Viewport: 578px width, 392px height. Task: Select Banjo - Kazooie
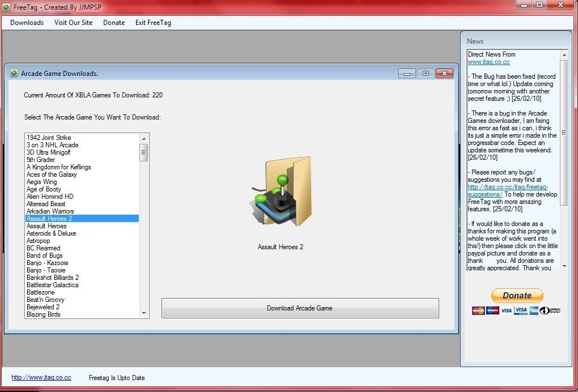click(82, 263)
